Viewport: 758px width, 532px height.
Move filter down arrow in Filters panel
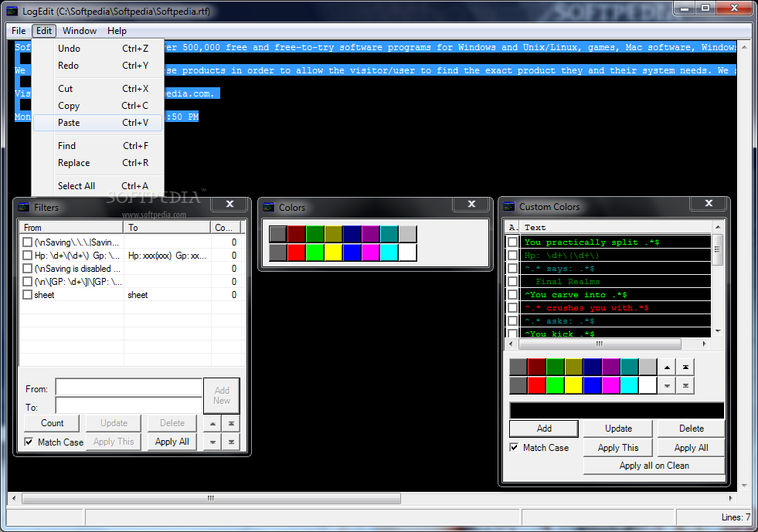pos(212,442)
